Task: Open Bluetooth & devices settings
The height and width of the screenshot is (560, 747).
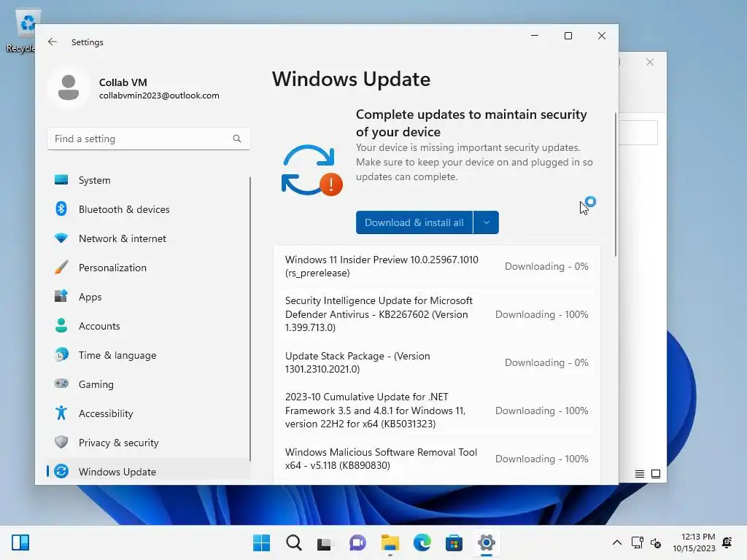Action: (x=149, y=209)
